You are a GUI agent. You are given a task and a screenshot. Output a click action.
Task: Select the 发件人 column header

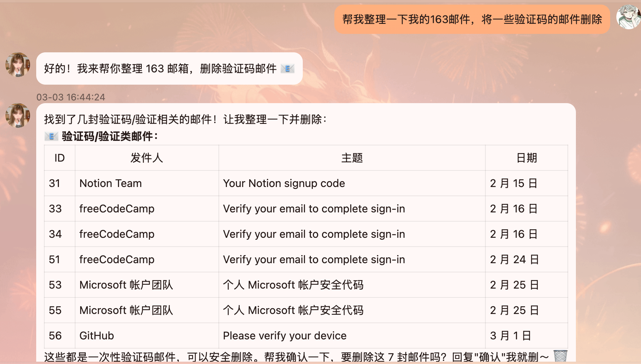click(147, 158)
